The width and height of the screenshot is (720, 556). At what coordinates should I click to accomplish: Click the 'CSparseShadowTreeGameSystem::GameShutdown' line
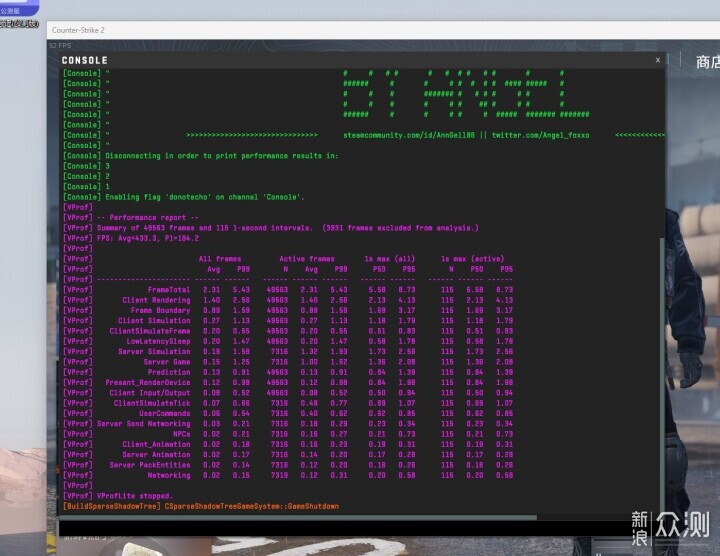pyautogui.click(x=252, y=506)
